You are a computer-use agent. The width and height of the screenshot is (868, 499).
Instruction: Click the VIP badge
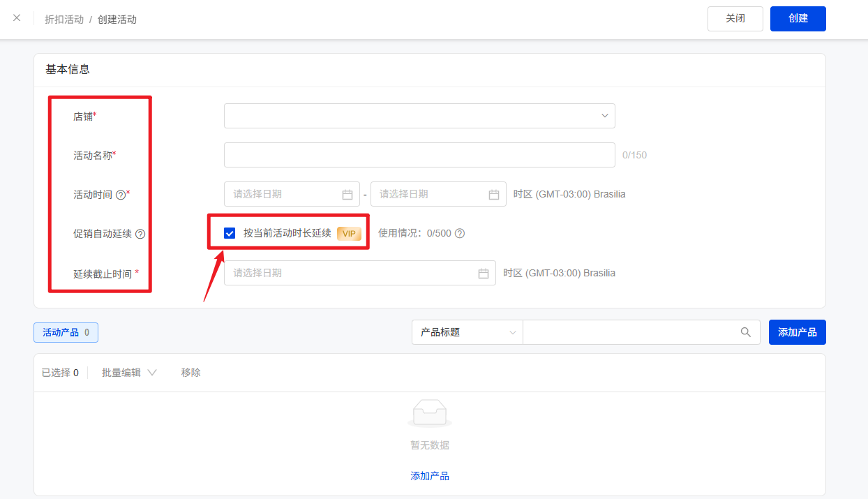349,233
